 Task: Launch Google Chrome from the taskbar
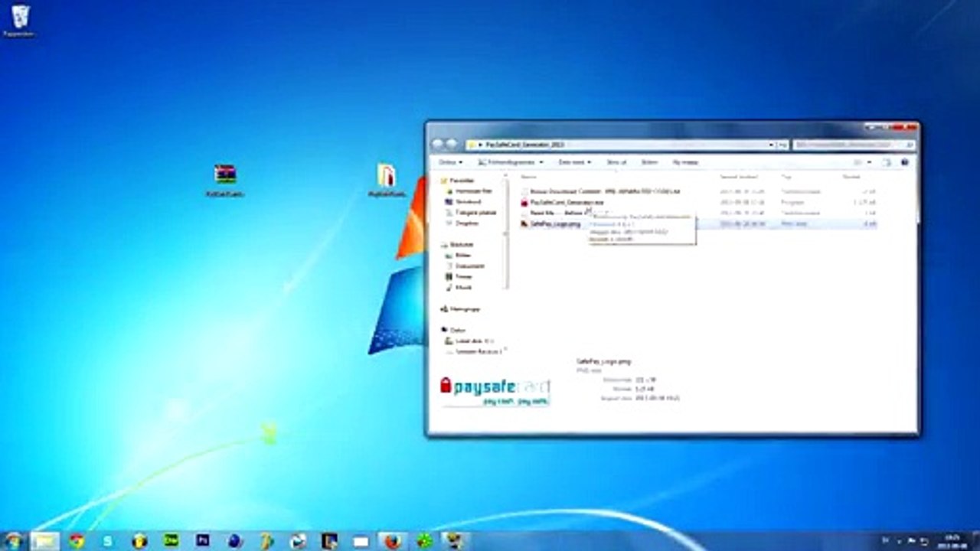(77, 541)
